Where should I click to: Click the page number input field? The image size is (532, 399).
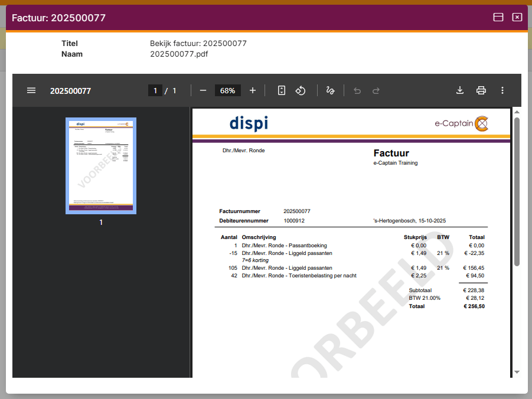155,90
